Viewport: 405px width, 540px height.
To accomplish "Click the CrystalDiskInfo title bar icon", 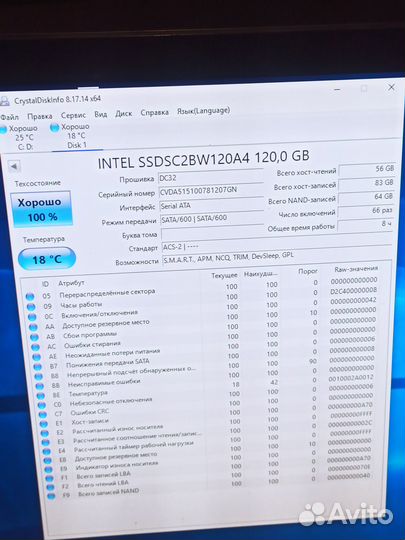I will (x=4, y=101).
